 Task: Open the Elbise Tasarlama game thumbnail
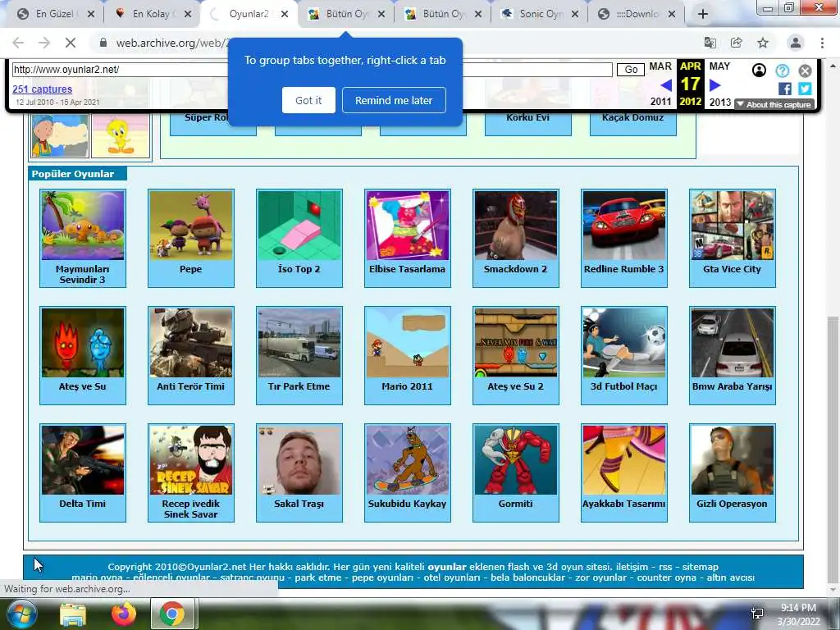(x=408, y=226)
